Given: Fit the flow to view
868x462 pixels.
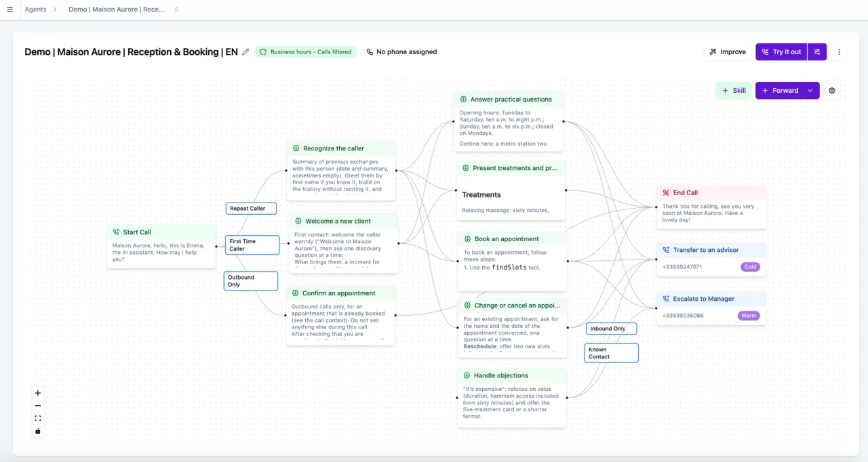Looking at the screenshot, I should [38, 418].
